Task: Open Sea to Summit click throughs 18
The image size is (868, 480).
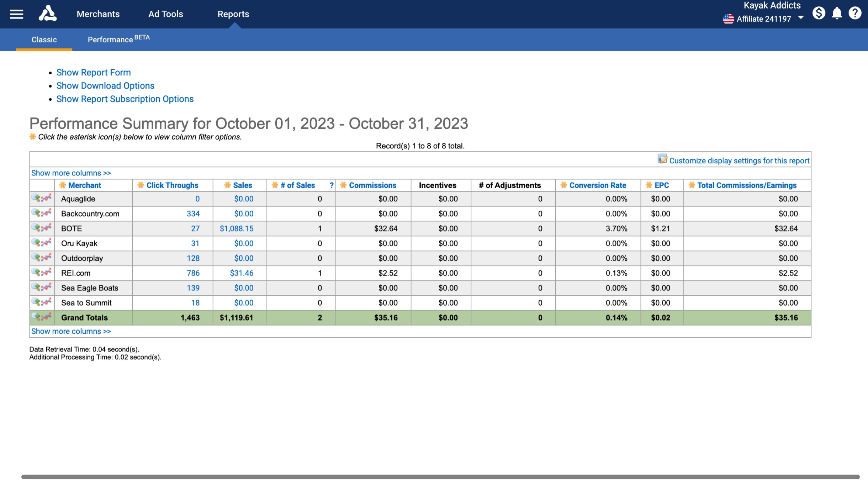Action: coord(195,303)
